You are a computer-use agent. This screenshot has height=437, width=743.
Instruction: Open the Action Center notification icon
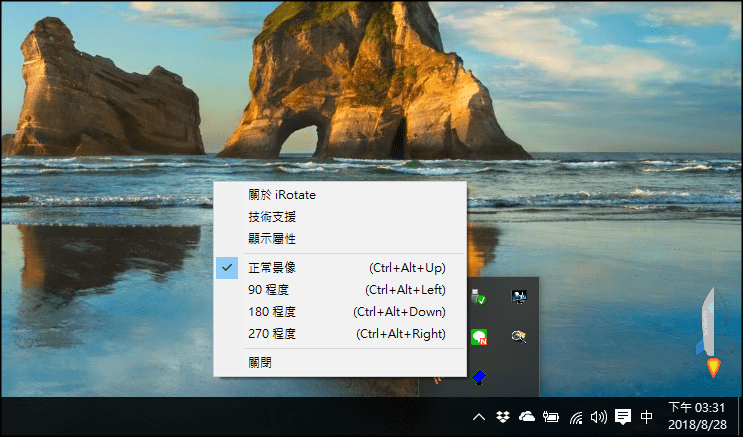623,417
